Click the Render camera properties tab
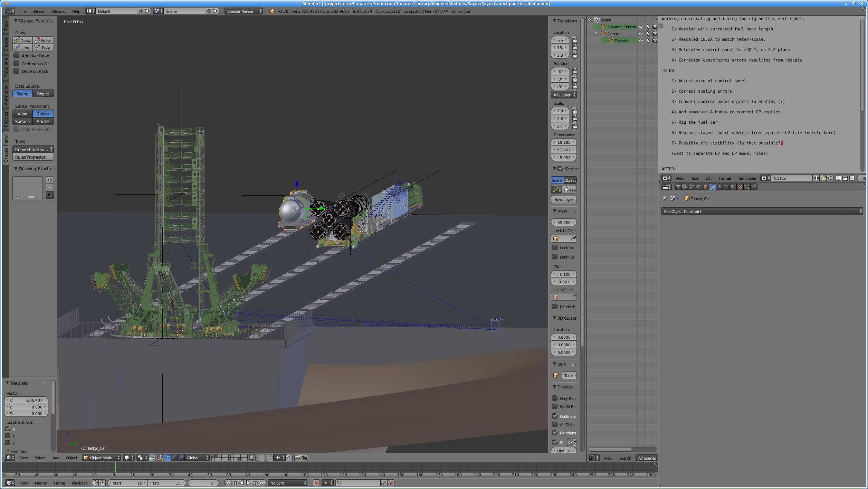 tap(678, 187)
